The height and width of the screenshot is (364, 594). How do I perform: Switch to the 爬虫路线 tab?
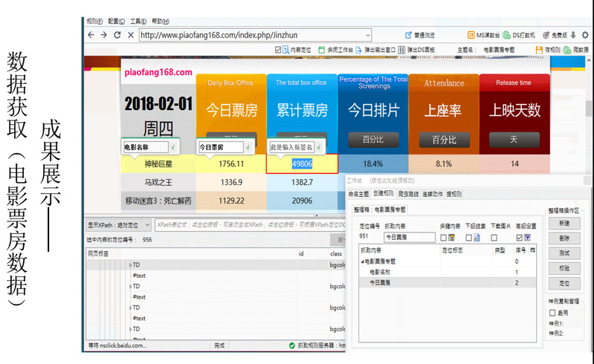410,194
